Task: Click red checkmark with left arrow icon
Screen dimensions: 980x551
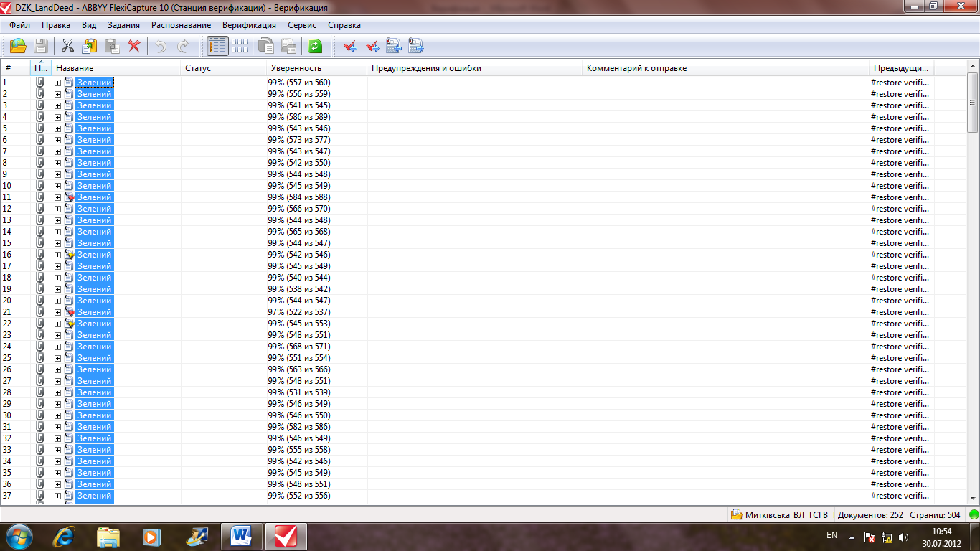Action: [350, 46]
